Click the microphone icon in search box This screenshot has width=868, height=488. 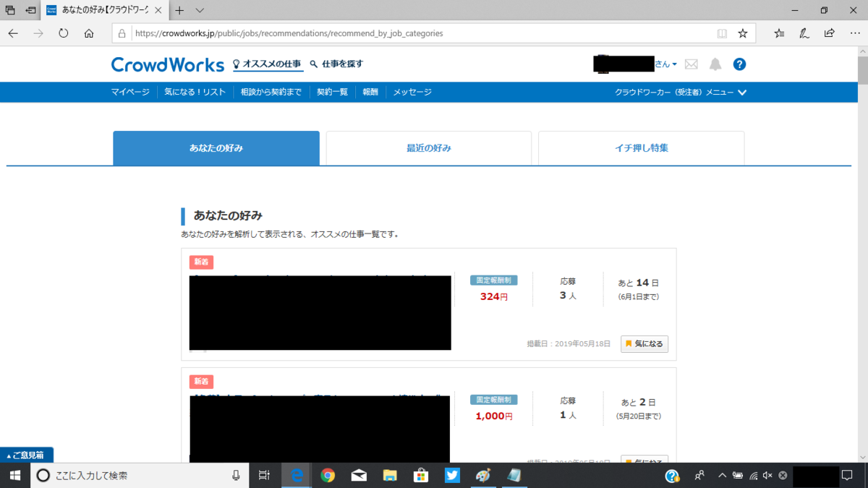236,475
